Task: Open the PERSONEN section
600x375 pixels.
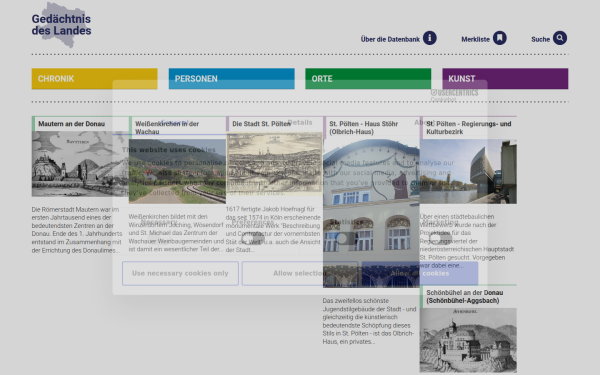Action: tap(232, 79)
